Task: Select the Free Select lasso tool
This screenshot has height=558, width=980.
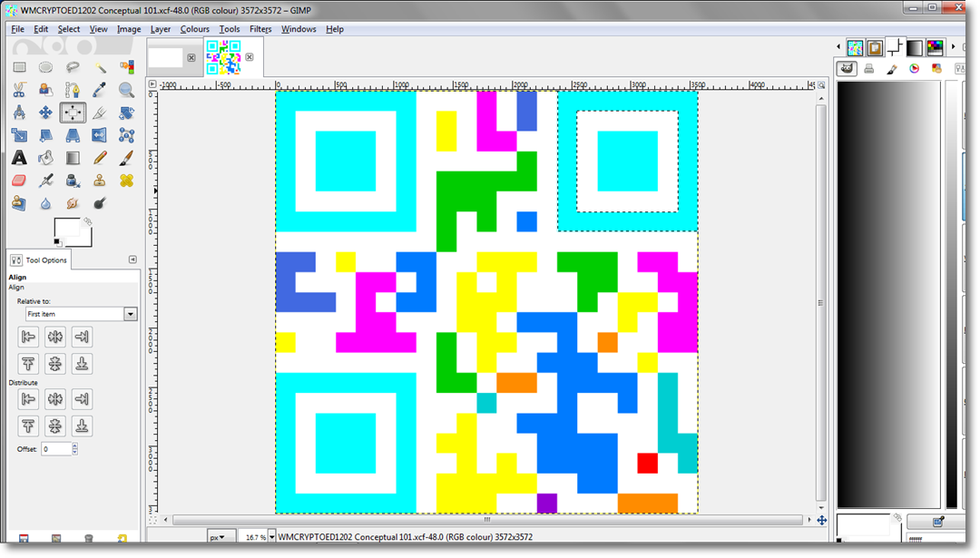Action: [x=73, y=67]
